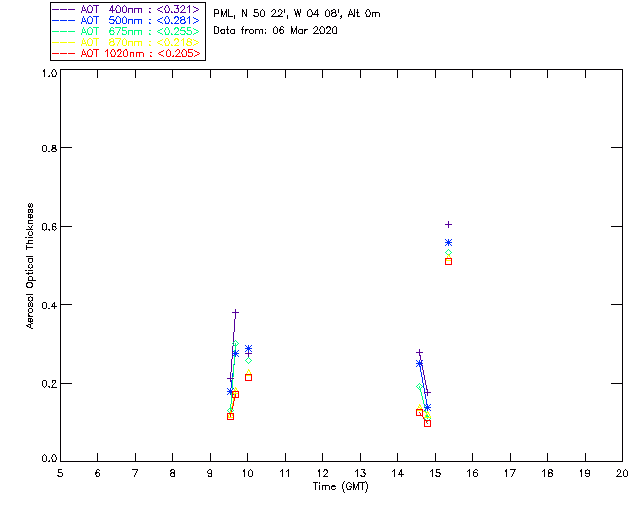Image resolution: width=640 pixels, height=512 pixels.
Task: Click the 'Time (GMT)' x-axis label
Action: [341, 487]
